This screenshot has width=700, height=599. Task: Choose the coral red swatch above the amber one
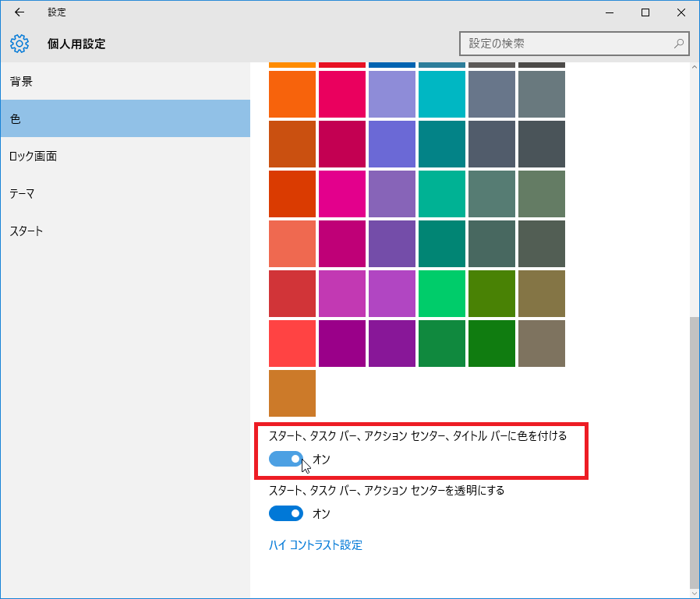tap(292, 344)
